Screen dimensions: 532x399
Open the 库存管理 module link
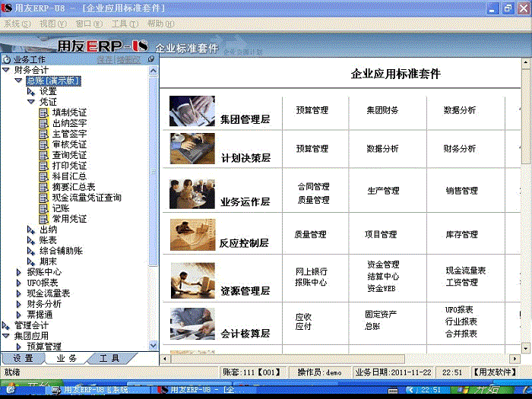click(x=462, y=234)
